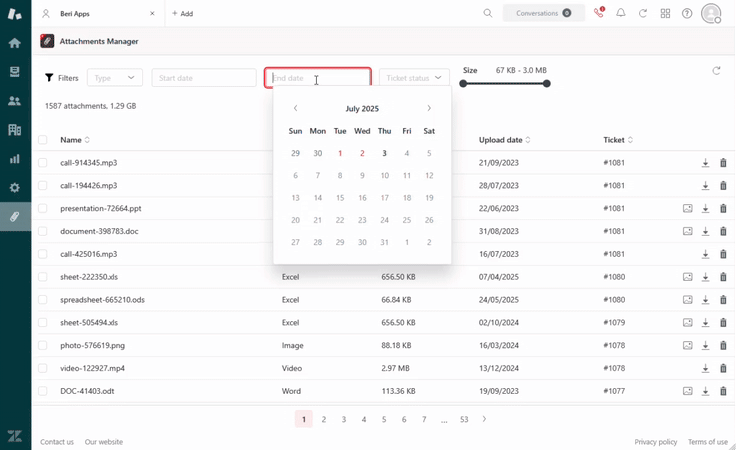Switch to the Beri Apps tab

click(x=95, y=14)
